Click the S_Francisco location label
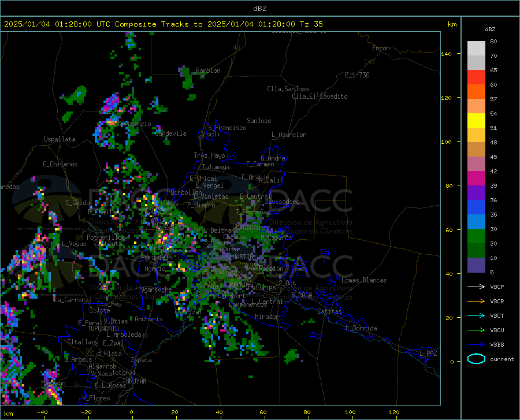The width and height of the screenshot is (520, 420). pyautogui.click(x=227, y=128)
